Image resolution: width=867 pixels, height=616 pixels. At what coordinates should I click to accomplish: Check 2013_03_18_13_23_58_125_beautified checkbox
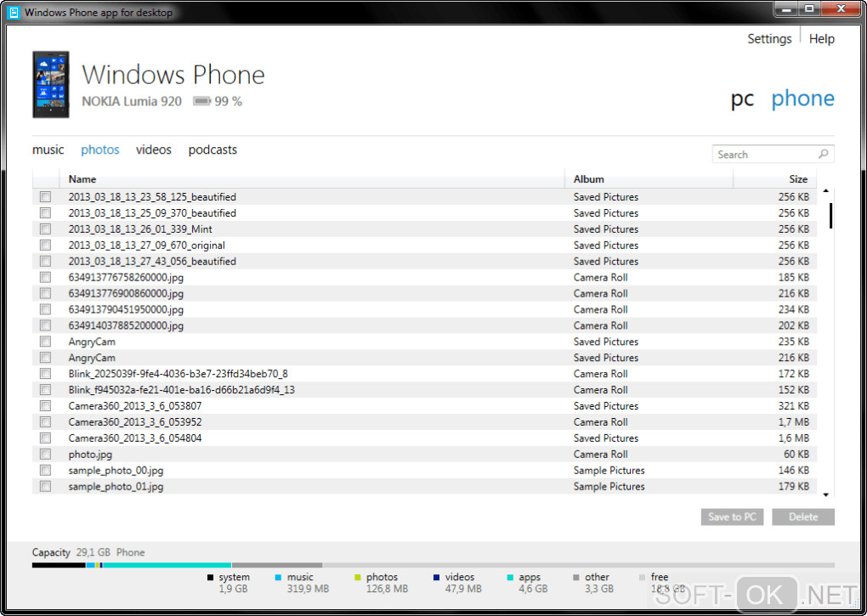(45, 196)
